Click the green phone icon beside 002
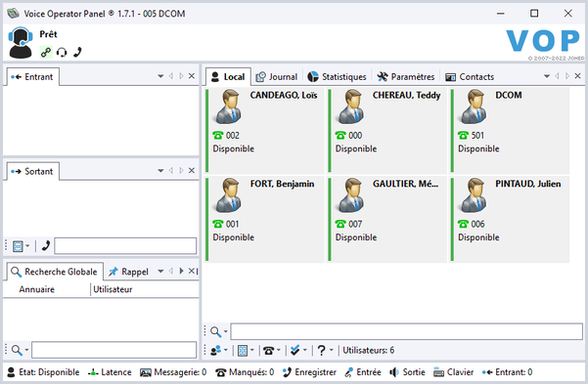The width and height of the screenshot is (588, 384). point(218,135)
